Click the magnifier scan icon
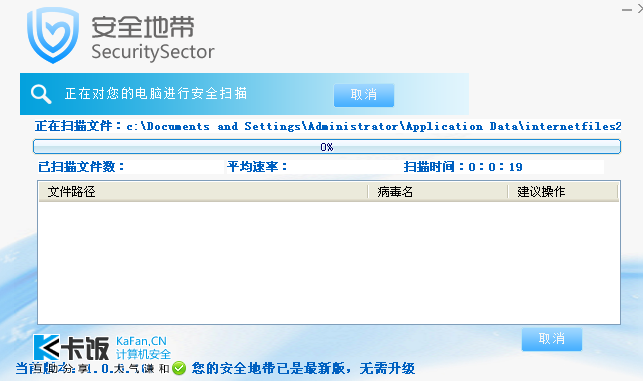643x381 pixels. pos(41,94)
